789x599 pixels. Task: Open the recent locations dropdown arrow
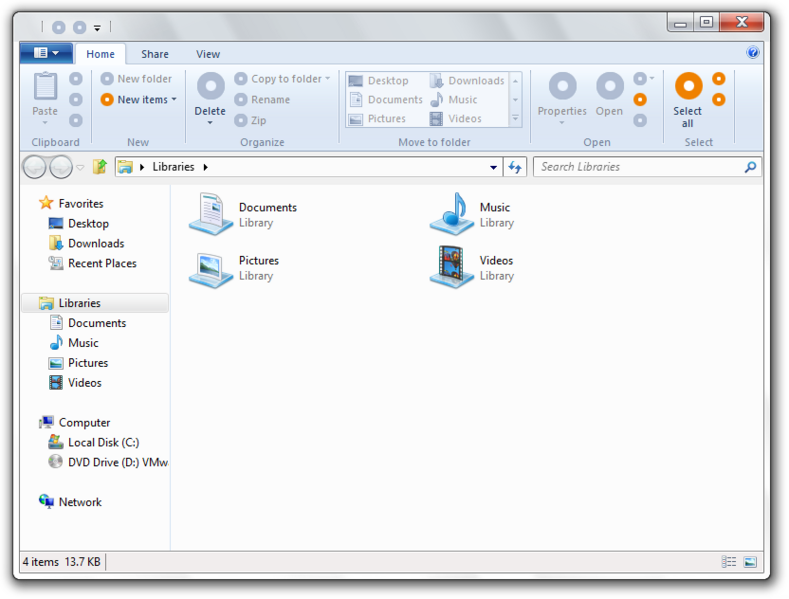coord(80,168)
